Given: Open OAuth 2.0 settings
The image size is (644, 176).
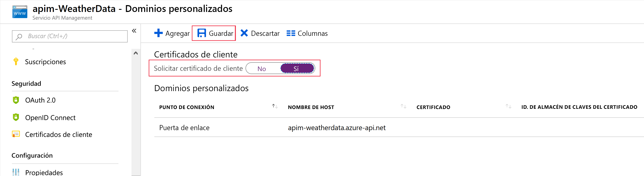Looking at the screenshot, I should pos(40,100).
